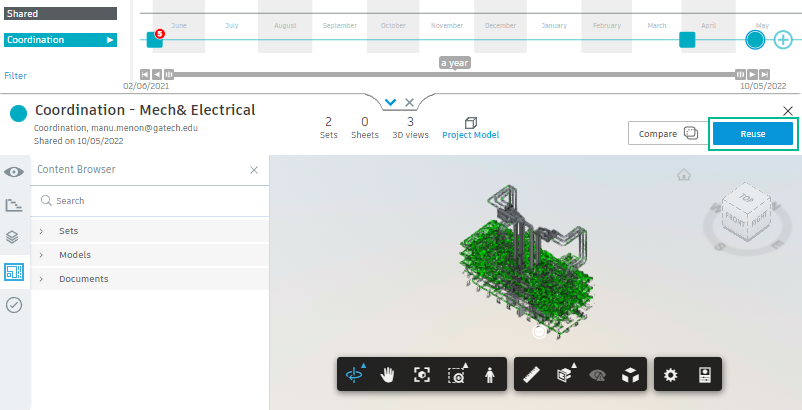Close the Content Browser panel
This screenshot has height=410, width=802.
pos(254,170)
